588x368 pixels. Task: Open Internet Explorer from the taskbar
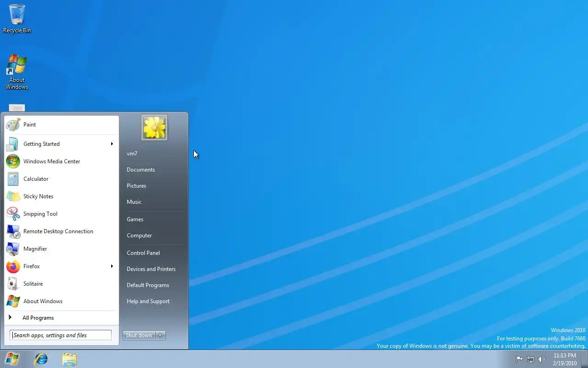(x=41, y=359)
